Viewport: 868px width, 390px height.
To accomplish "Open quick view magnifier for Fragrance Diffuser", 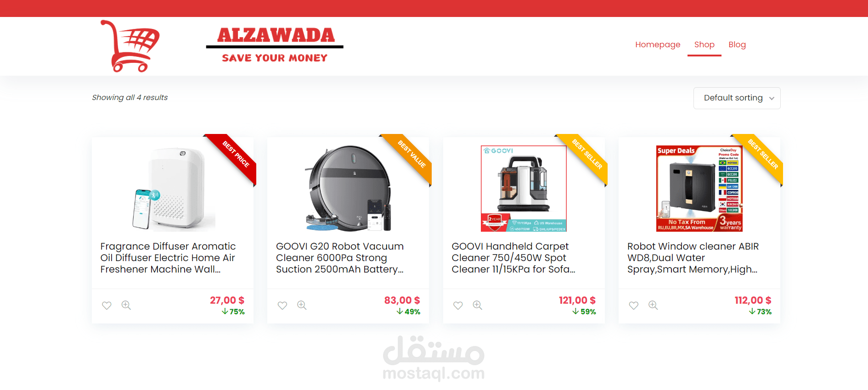I will (x=126, y=305).
